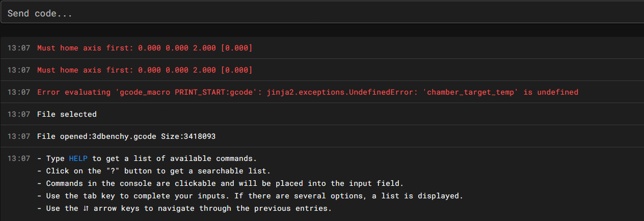Image resolution: width=644 pixels, height=221 pixels.
Task: Focus the "Send code..." input field
Action: 322,12
